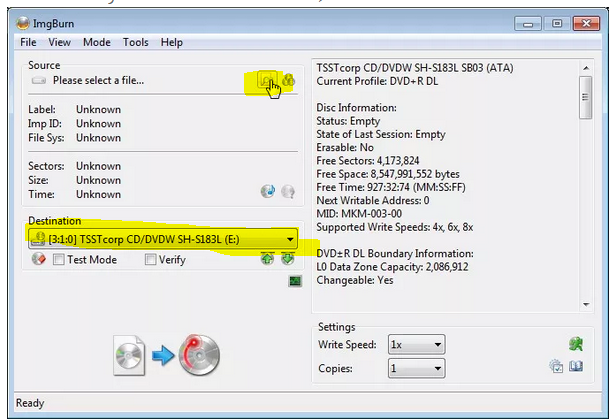The height and width of the screenshot is (420, 614).
Task: Minimize the ImgBurn window
Action: click(527, 24)
